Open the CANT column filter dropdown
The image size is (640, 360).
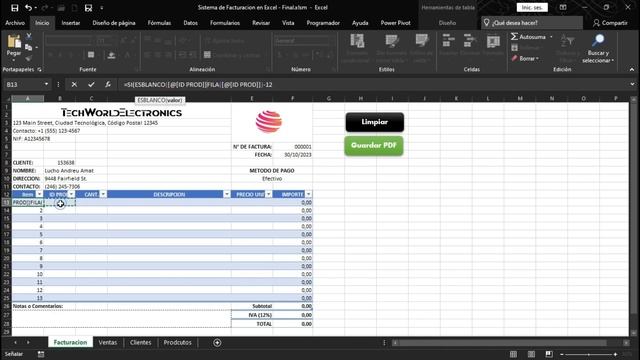[x=103, y=194]
